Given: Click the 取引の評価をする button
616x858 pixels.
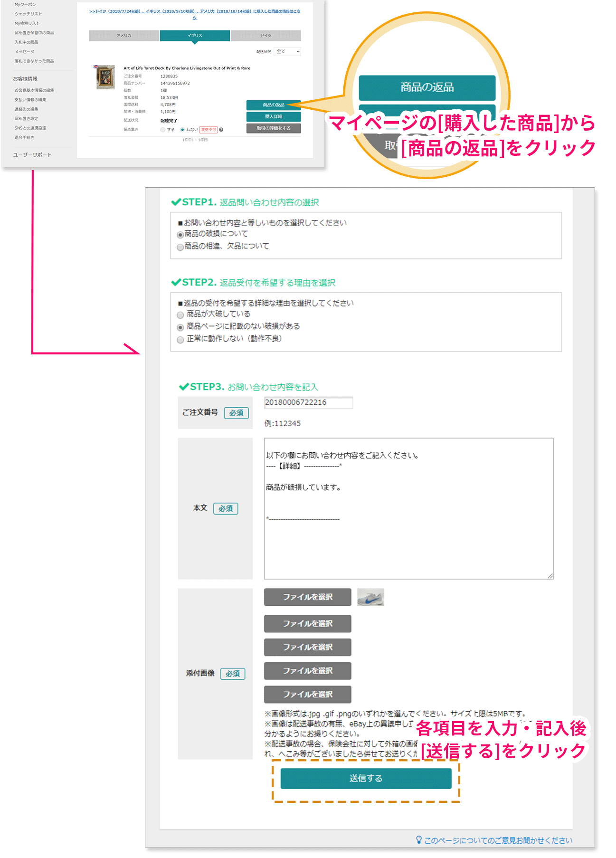Looking at the screenshot, I should 273,128.
